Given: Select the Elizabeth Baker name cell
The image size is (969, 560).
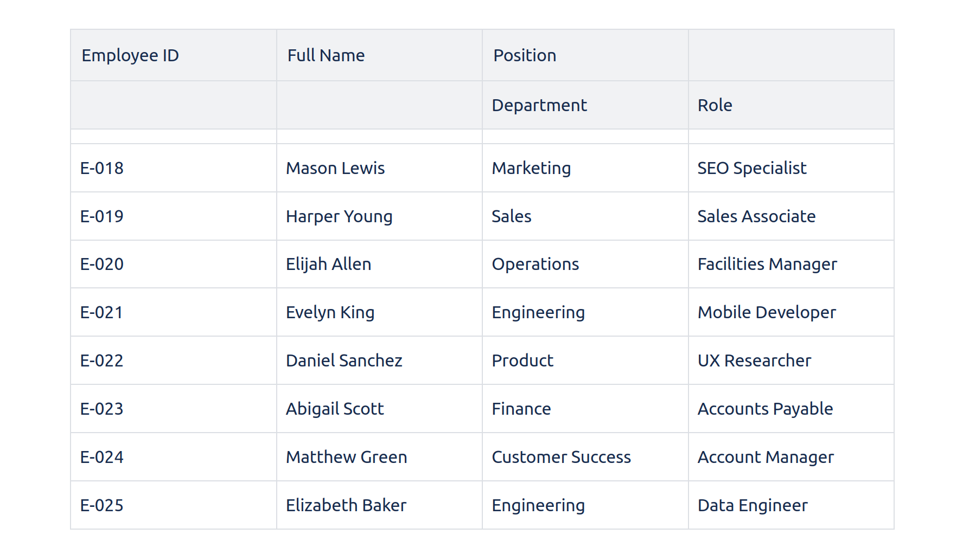Looking at the screenshot, I should click(346, 505).
